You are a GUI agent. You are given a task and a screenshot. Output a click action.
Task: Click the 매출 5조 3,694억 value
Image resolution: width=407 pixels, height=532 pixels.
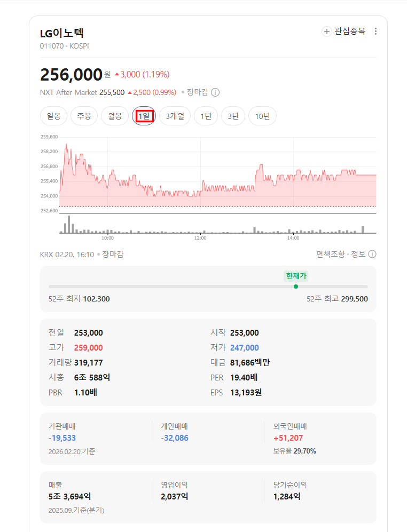(x=69, y=497)
